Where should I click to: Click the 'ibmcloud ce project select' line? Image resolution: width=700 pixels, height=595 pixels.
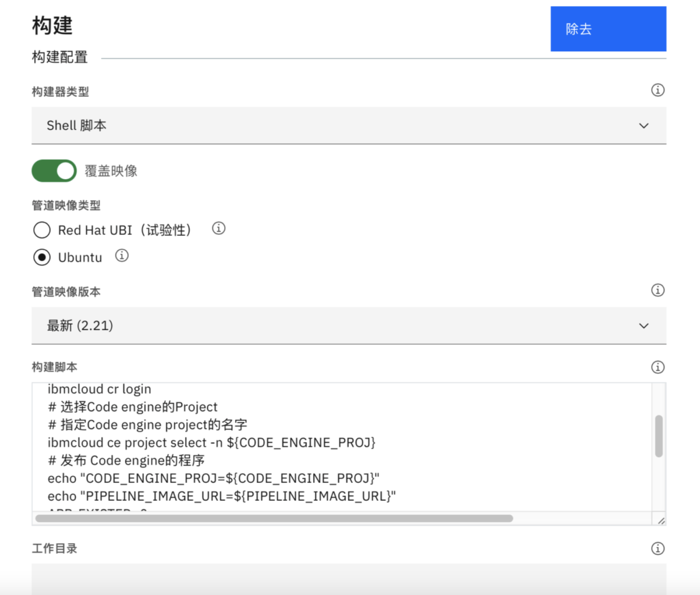tap(212, 443)
